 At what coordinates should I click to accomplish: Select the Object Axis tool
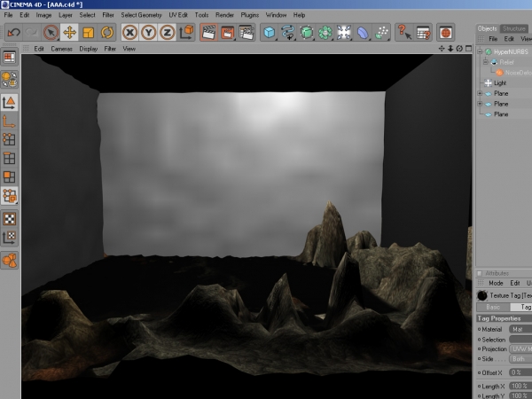point(9,121)
